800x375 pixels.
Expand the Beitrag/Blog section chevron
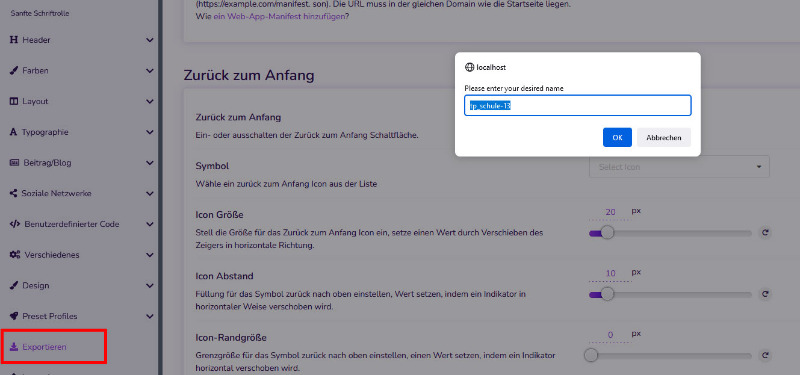pyautogui.click(x=149, y=163)
